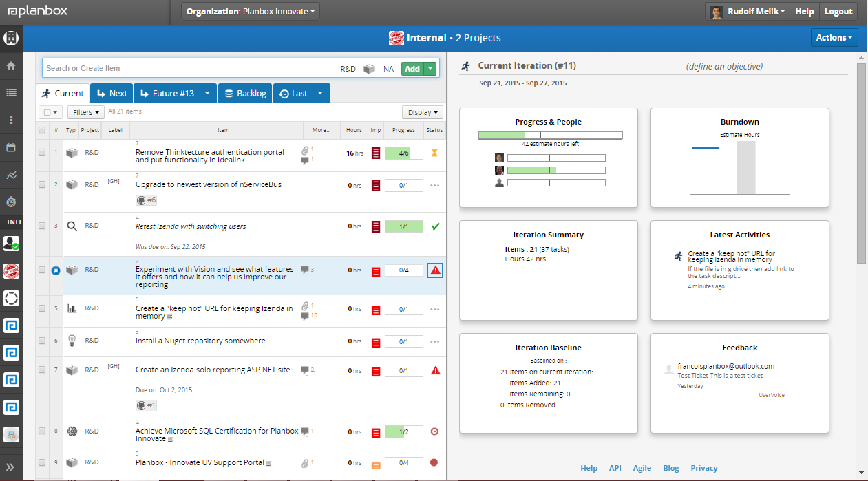Click the lightbulb type icon on Install a Nuget item

point(72,341)
